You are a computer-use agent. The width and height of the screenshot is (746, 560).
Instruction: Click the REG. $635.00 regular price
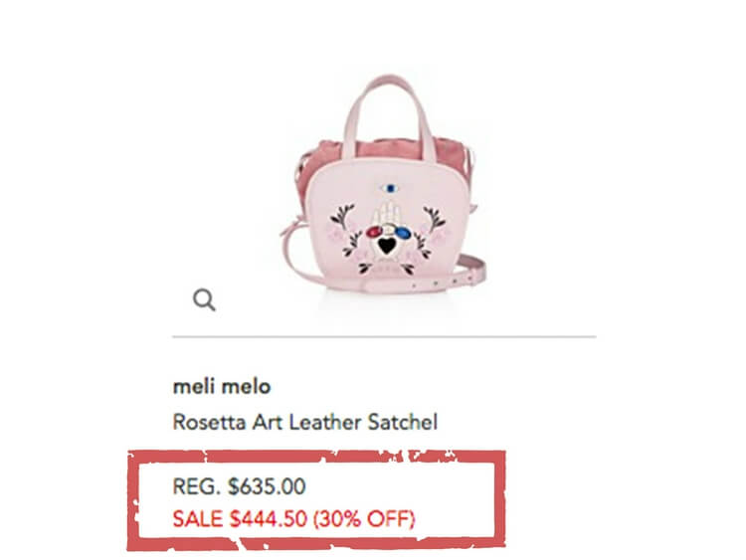click(x=239, y=486)
